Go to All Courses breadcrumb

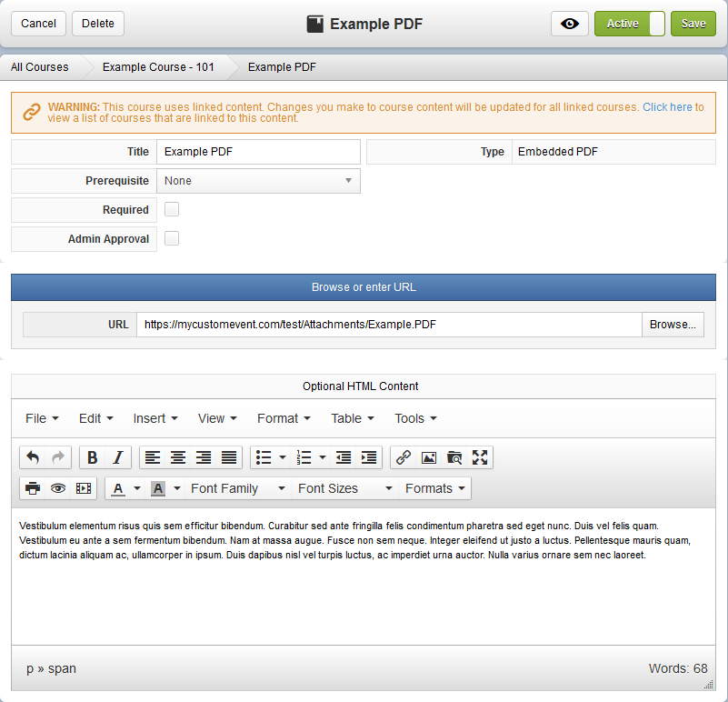coord(39,67)
